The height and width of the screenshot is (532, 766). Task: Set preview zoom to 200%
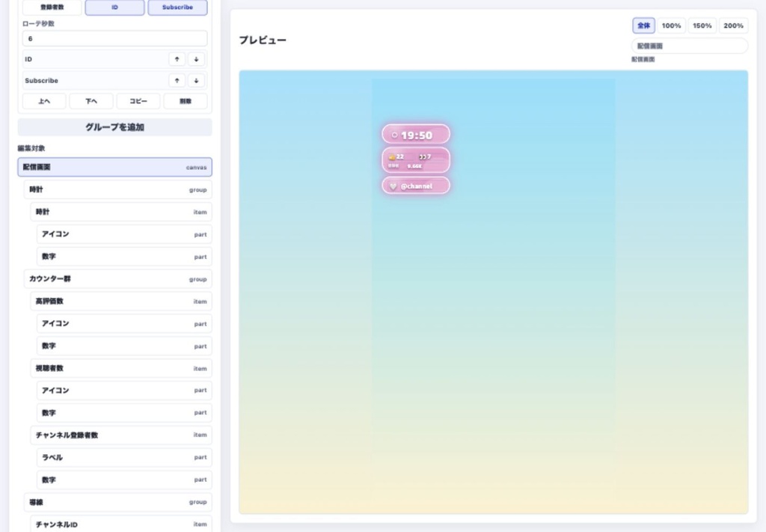pyautogui.click(x=733, y=25)
